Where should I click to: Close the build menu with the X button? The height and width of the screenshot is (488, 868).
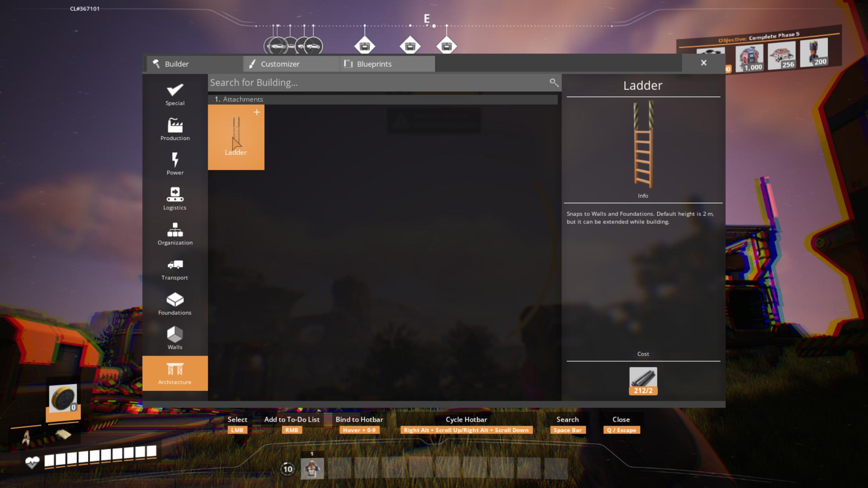[703, 63]
